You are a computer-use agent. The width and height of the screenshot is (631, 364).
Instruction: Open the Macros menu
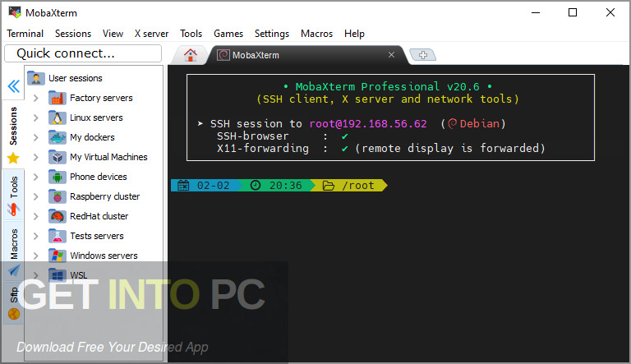click(316, 34)
